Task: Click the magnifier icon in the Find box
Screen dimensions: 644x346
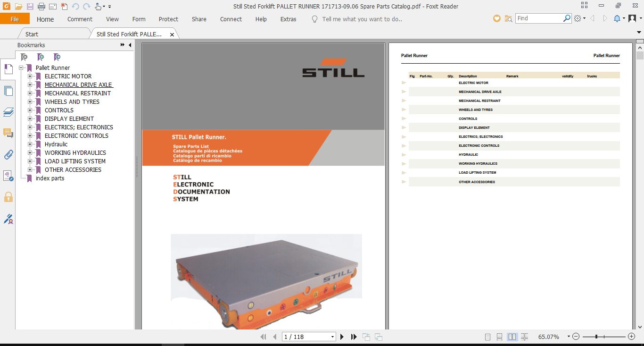Action: (x=567, y=18)
